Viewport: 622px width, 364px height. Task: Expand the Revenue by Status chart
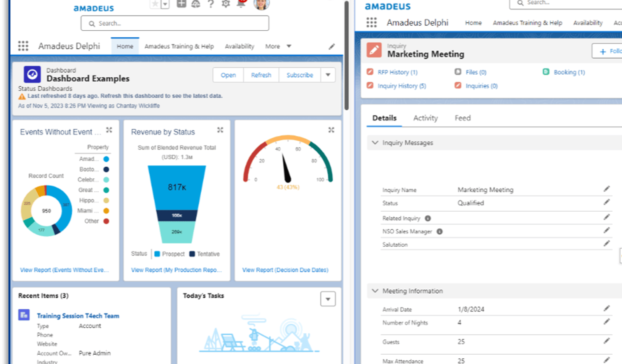pos(220,130)
